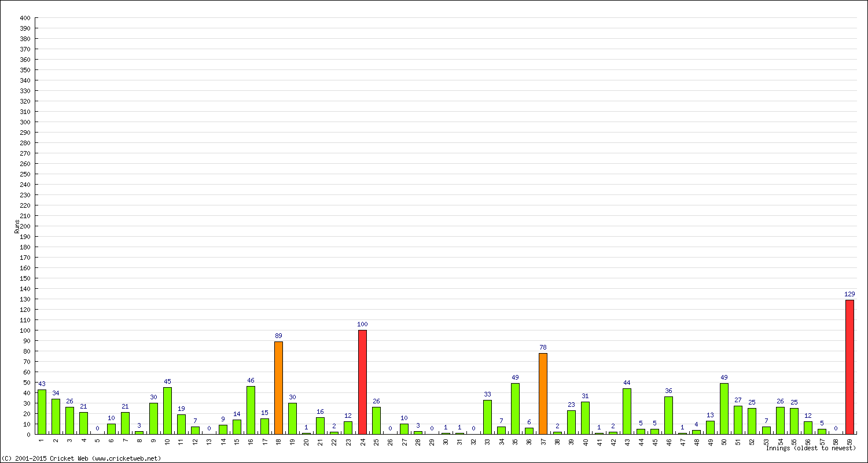Select the green 36-run bar at innings 46
Image resolution: width=868 pixels, height=463 pixels.
(668, 416)
